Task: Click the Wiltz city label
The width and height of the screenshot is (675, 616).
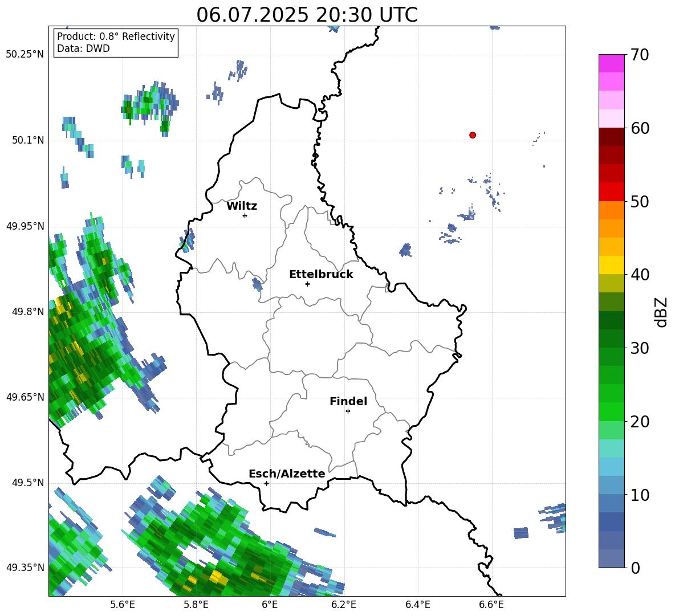Action: click(x=242, y=206)
